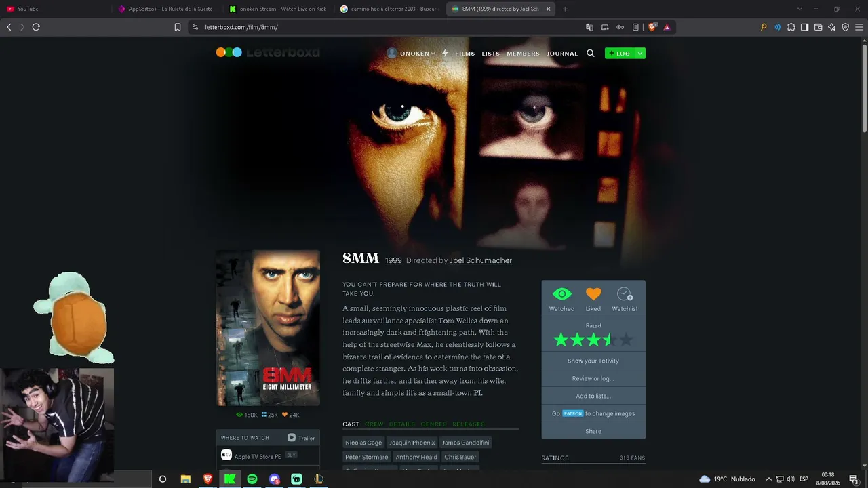Go back with the browser back arrow
The image size is (868, 488).
pos(9,27)
